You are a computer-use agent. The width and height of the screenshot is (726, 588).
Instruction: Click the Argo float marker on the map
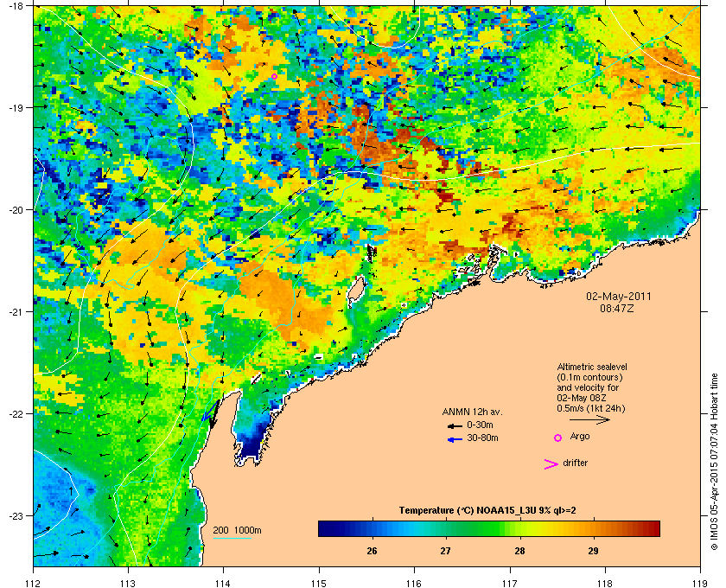click(274, 76)
